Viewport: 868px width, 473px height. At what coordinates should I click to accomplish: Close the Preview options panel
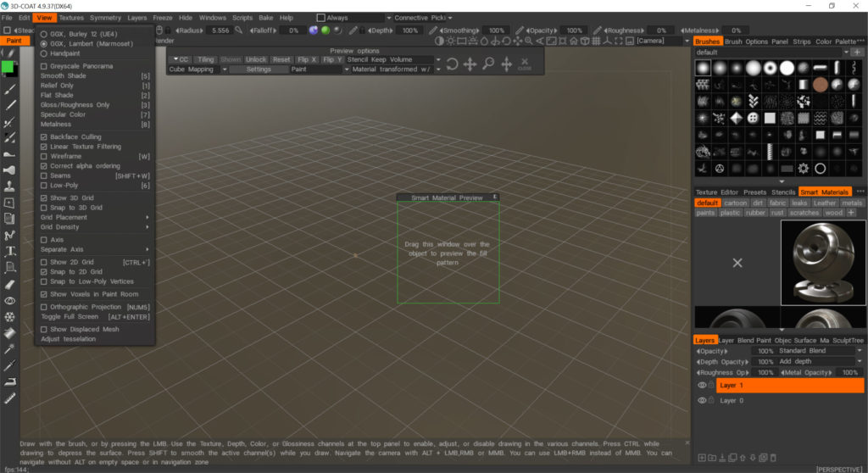pos(524,64)
